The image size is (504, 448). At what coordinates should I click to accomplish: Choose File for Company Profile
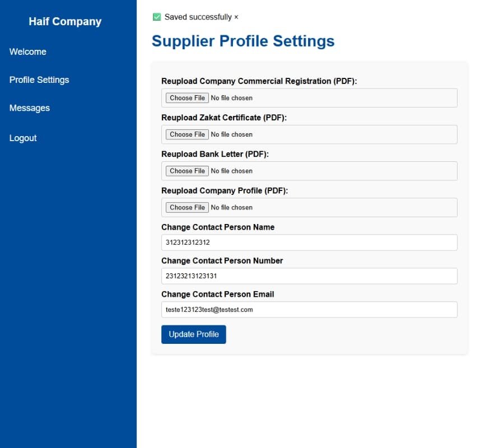pyautogui.click(x=186, y=207)
